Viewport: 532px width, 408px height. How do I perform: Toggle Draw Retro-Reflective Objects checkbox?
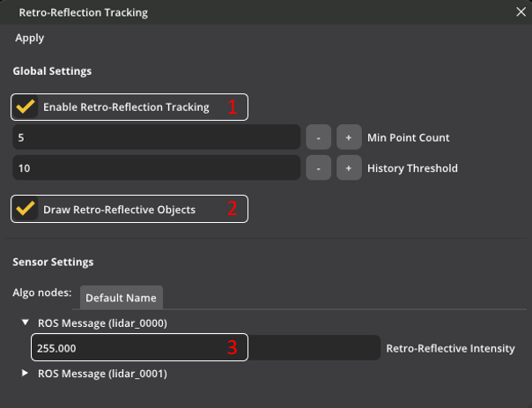coord(26,209)
